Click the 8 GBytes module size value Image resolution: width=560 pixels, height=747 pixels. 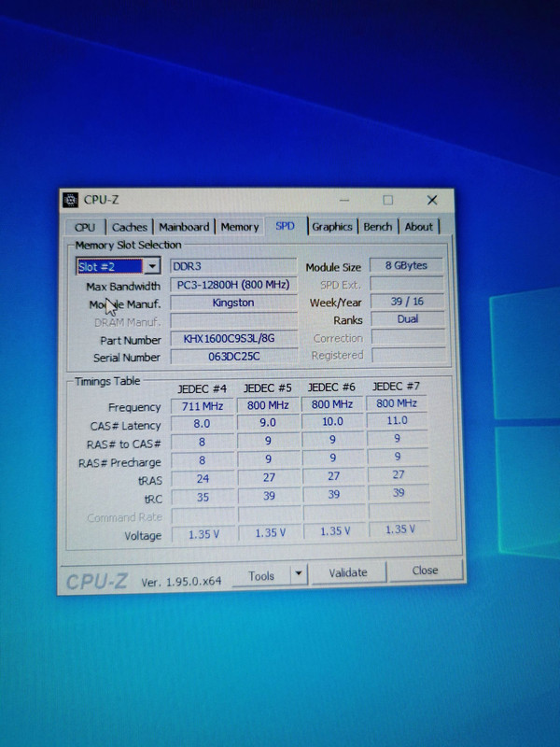pos(406,265)
